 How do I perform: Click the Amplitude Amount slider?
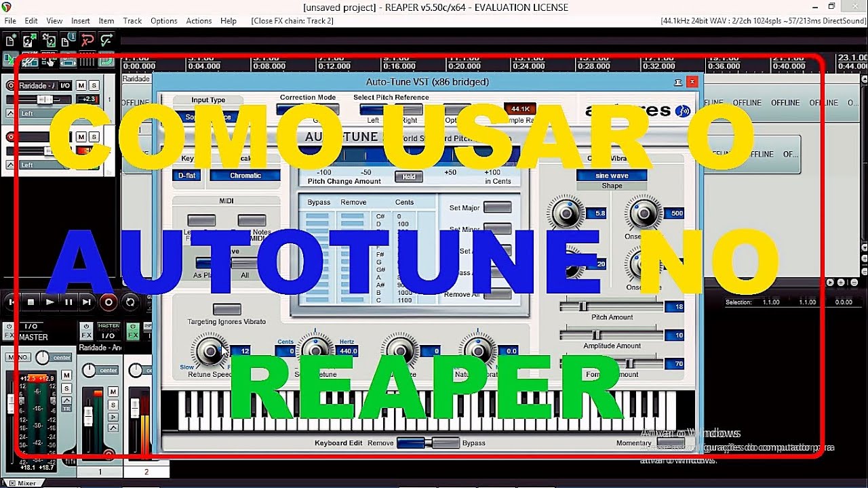[612, 335]
